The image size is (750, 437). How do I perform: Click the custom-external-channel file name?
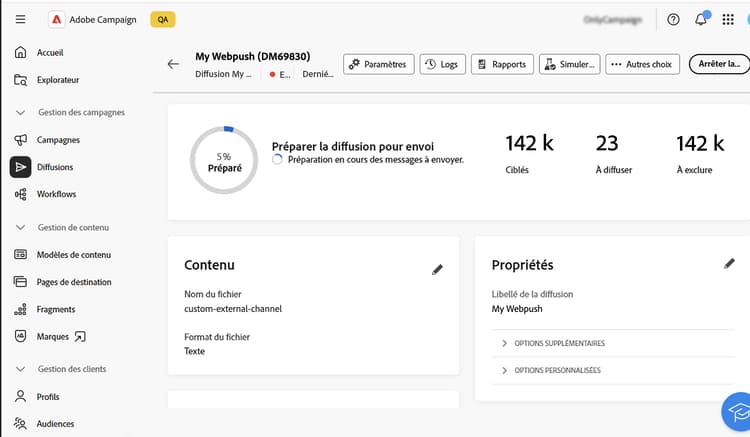coord(233,309)
